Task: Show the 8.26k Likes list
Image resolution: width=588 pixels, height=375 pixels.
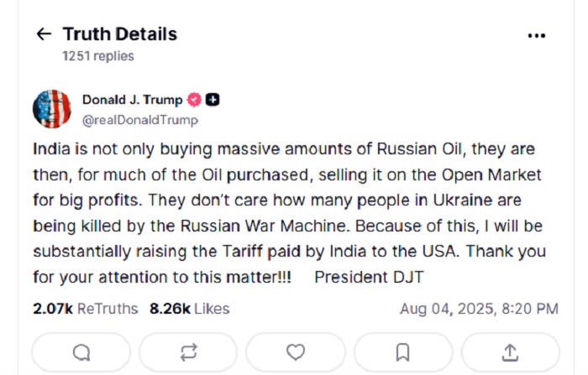Action: click(189, 309)
